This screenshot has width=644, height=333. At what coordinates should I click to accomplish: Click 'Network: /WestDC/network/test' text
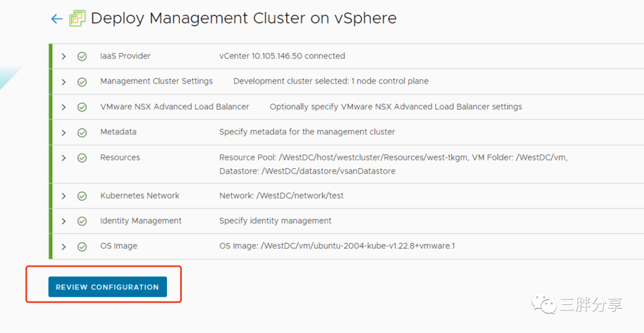281,196
